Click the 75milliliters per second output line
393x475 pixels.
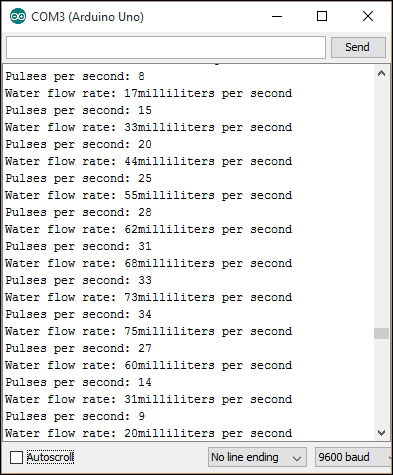[149, 331]
